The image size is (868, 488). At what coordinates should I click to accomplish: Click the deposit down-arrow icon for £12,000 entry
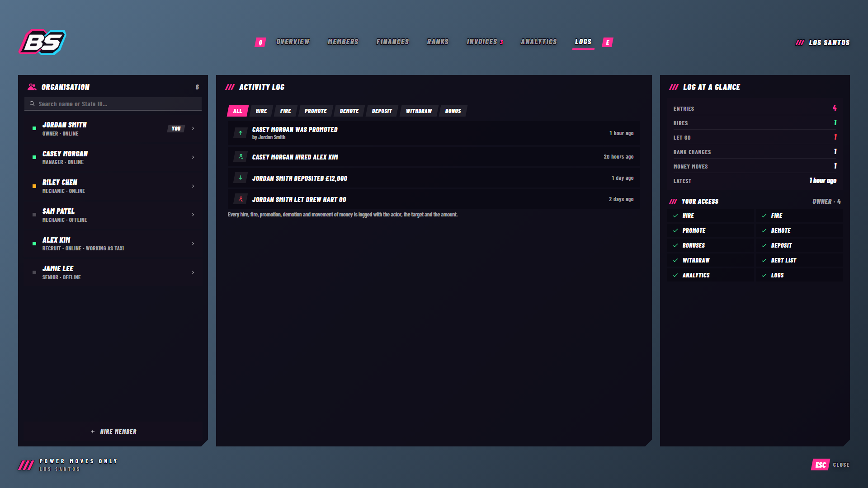point(241,178)
